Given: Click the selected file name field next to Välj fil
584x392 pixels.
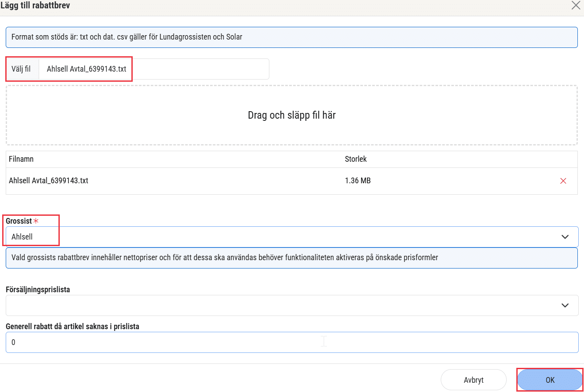Looking at the screenshot, I should tap(154, 69).
